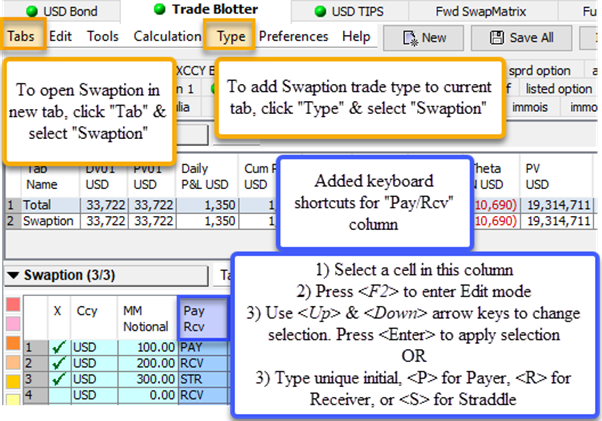
Task: Click the green status dot on USD Bond tab
Action: click(x=32, y=12)
